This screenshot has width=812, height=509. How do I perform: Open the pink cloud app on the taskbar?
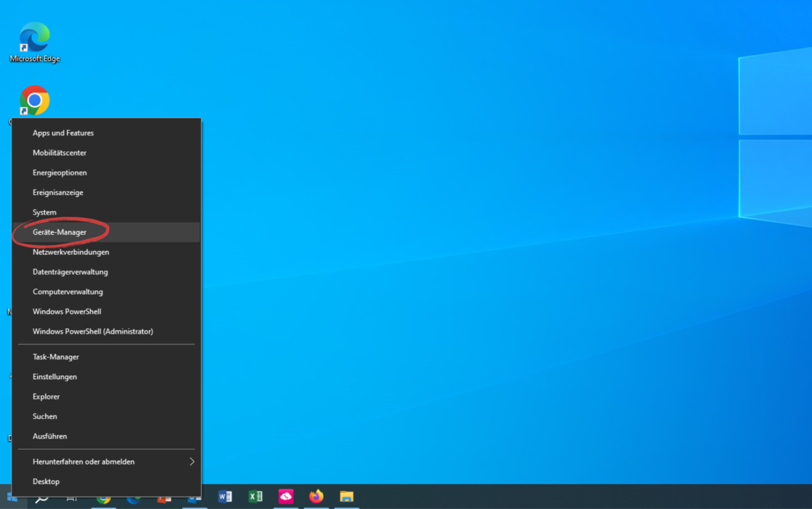coord(286,497)
